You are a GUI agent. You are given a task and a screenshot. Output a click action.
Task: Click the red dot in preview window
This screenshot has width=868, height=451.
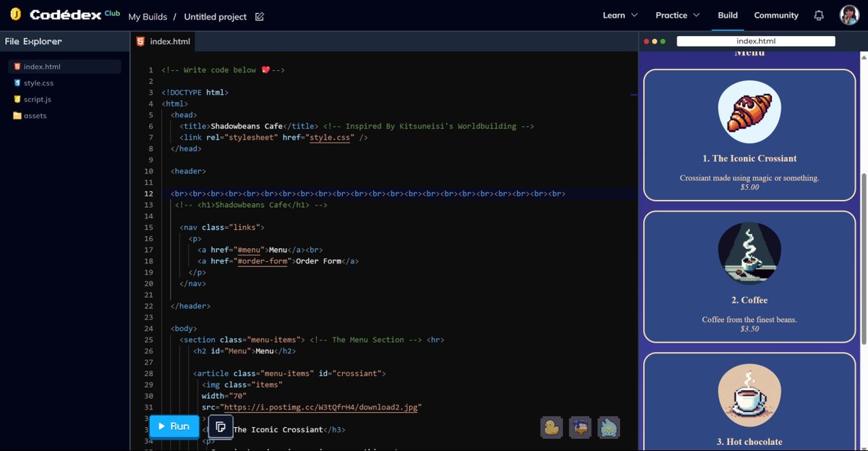tap(646, 41)
